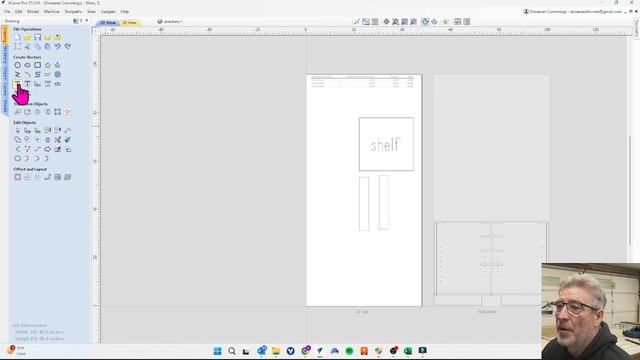Open the View menu
Image resolution: width=640 pixels, height=360 pixels.
(91, 11)
